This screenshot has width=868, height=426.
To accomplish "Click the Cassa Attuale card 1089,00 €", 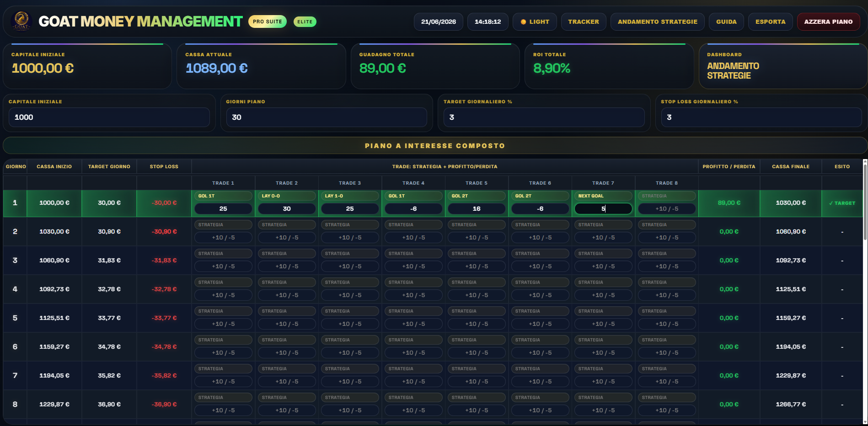I will pyautogui.click(x=261, y=66).
